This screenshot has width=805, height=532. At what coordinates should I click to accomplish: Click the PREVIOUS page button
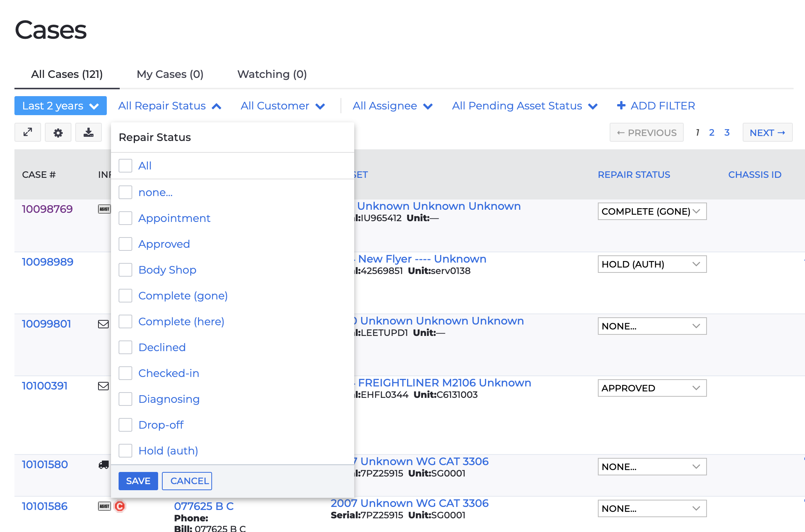point(647,133)
